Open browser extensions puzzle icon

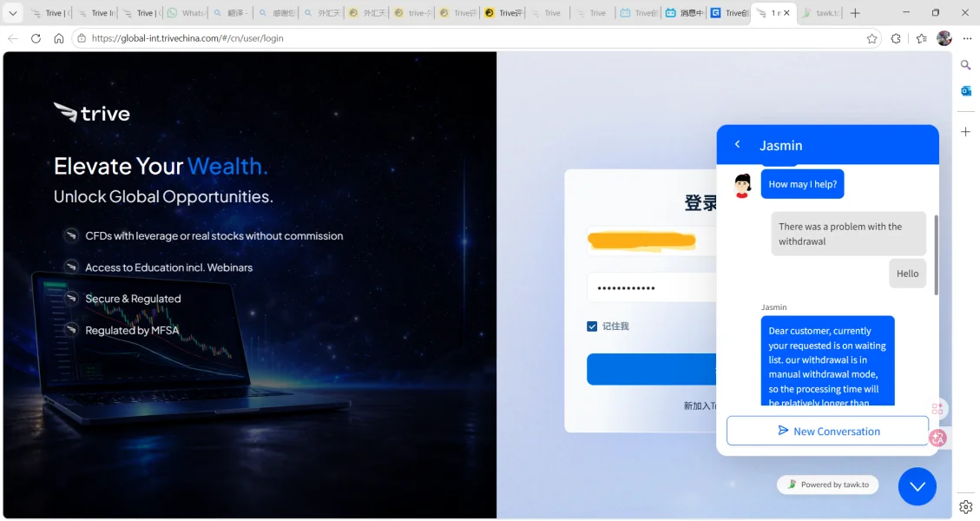896,39
